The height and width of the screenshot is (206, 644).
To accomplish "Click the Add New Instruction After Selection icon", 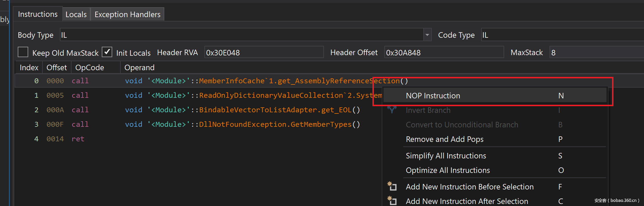I will (392, 200).
